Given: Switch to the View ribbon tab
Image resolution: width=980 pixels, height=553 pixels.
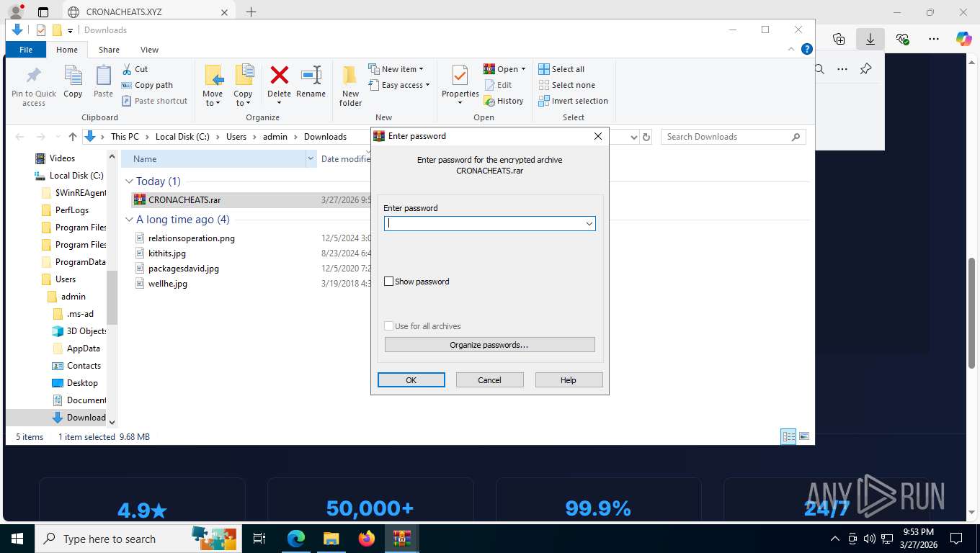Looking at the screenshot, I should click(149, 50).
